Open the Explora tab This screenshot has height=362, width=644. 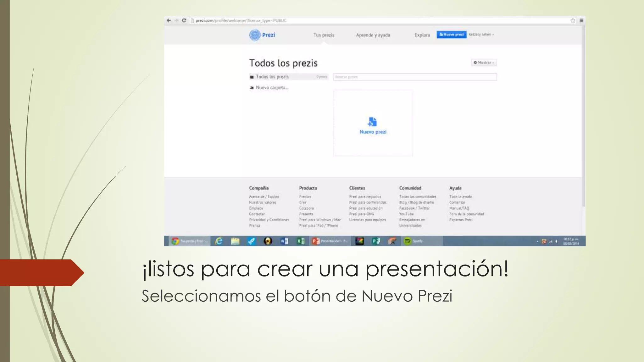pyautogui.click(x=422, y=35)
